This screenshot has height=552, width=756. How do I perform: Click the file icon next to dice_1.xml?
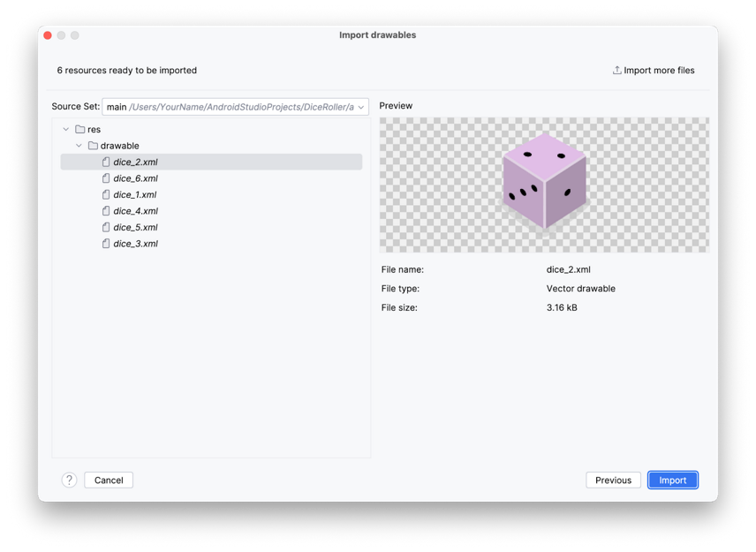click(x=106, y=194)
